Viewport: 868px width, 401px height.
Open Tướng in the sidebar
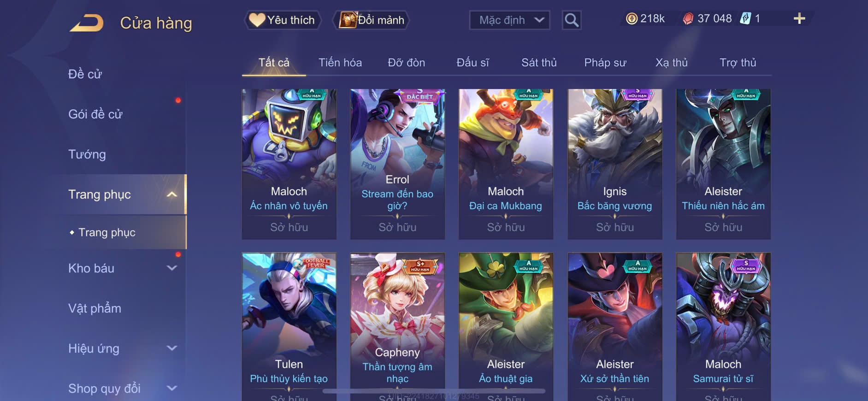(87, 154)
